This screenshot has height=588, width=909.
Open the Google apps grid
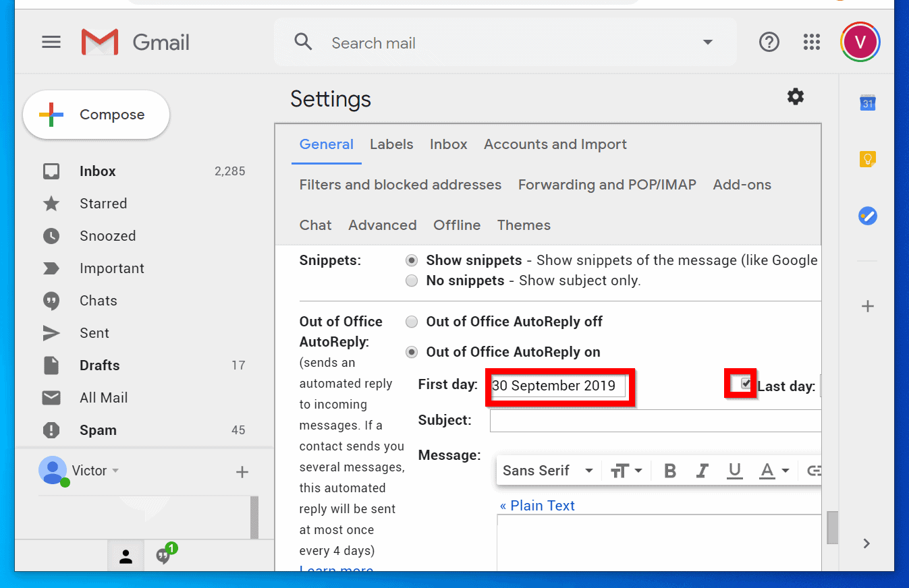coord(811,42)
